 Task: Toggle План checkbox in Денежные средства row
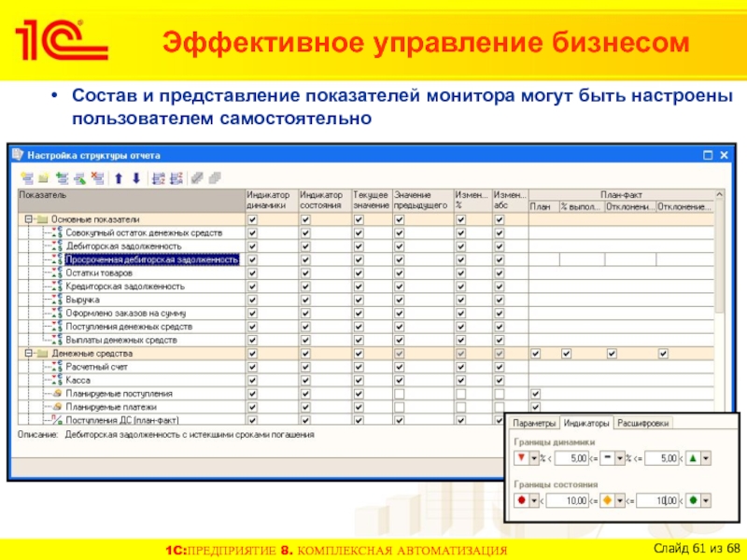[x=536, y=354]
